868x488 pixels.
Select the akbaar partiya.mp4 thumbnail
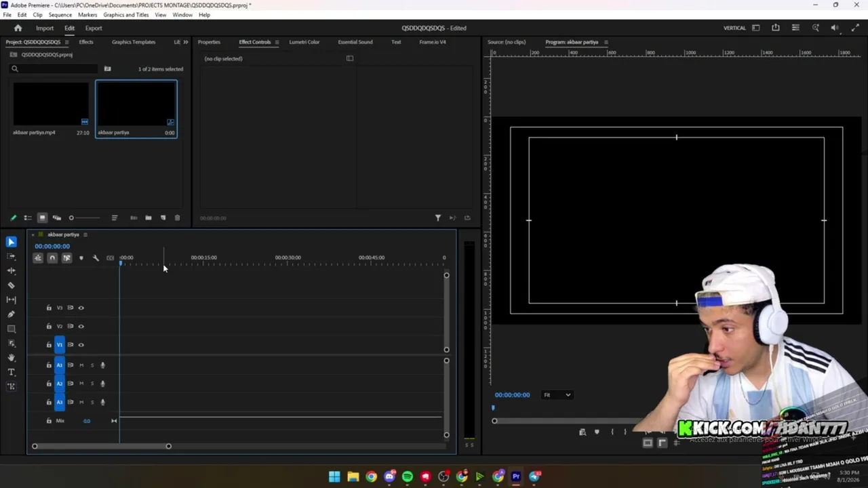click(51, 104)
